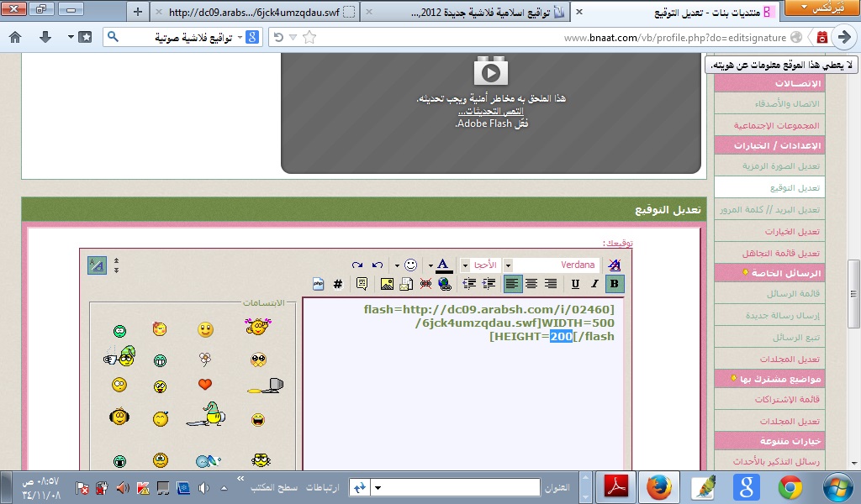Switch to the 6jck4umzqdau.swf tab
This screenshot has height=504, width=861.
click(x=255, y=12)
